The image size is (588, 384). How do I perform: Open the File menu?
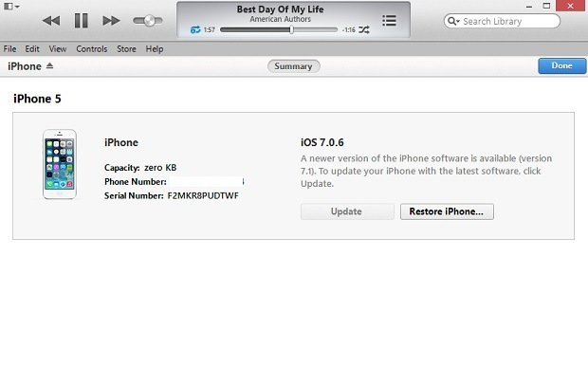[9, 49]
